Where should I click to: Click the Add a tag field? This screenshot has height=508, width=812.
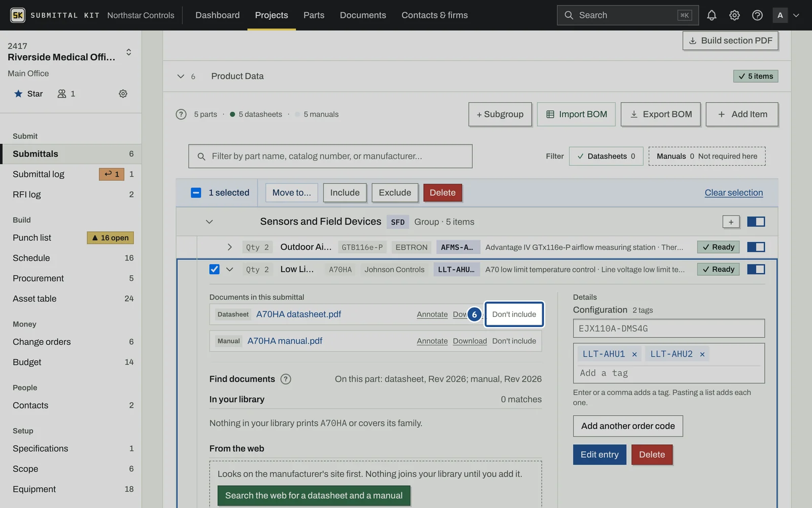coord(669,373)
